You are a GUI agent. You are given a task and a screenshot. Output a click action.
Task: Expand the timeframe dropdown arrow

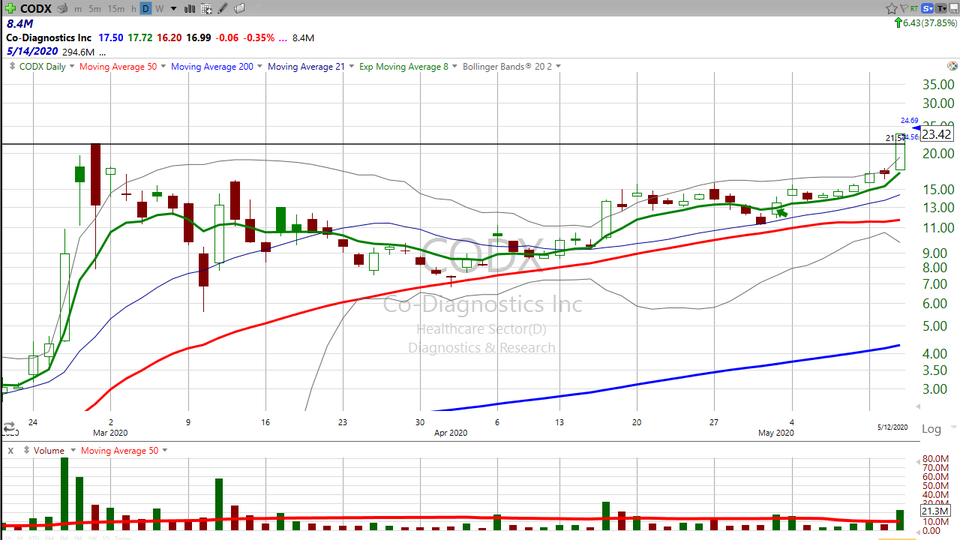pyautogui.click(x=173, y=8)
